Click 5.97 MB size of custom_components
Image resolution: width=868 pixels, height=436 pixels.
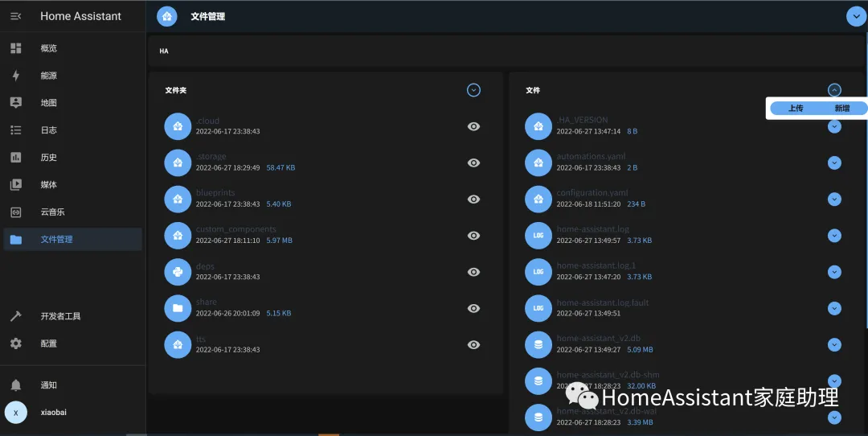(x=280, y=241)
